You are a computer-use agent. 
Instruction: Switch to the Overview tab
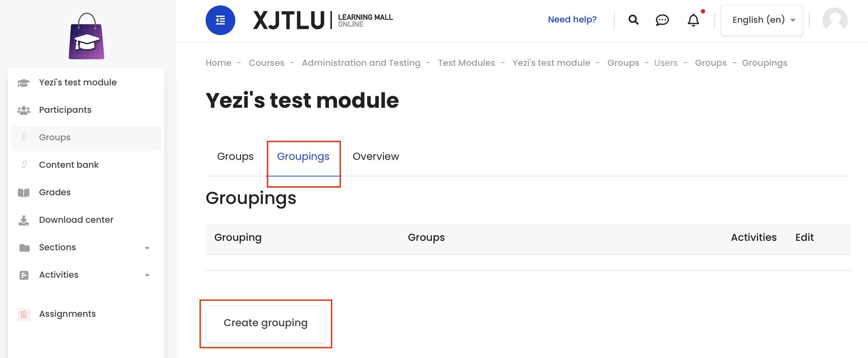tap(376, 157)
